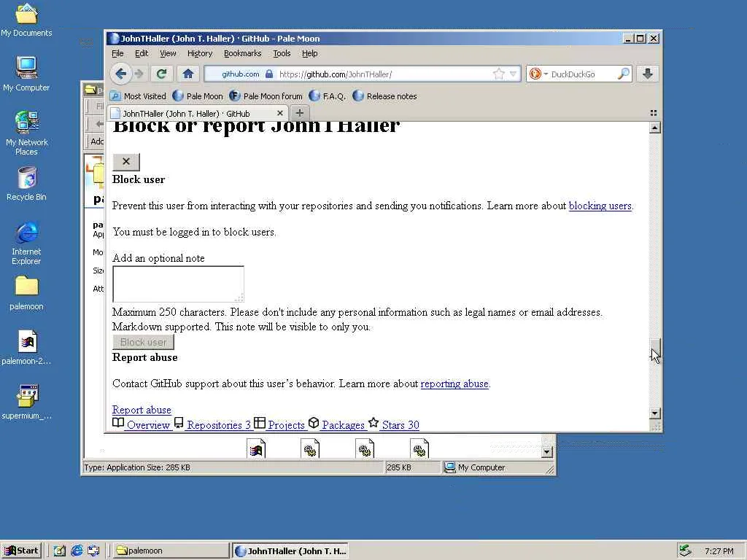The image size is (747, 560).
Task: Reload the page with the refresh icon
Action: coord(161,74)
